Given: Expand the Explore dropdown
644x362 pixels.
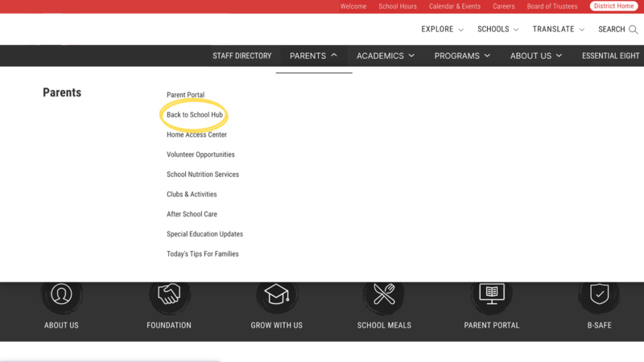Looking at the screenshot, I should point(442,30).
